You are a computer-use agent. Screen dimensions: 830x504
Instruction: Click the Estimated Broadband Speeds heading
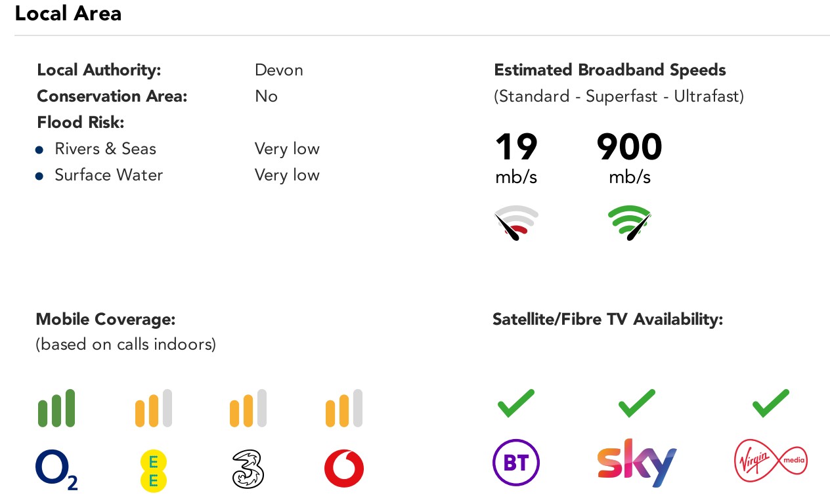point(609,70)
